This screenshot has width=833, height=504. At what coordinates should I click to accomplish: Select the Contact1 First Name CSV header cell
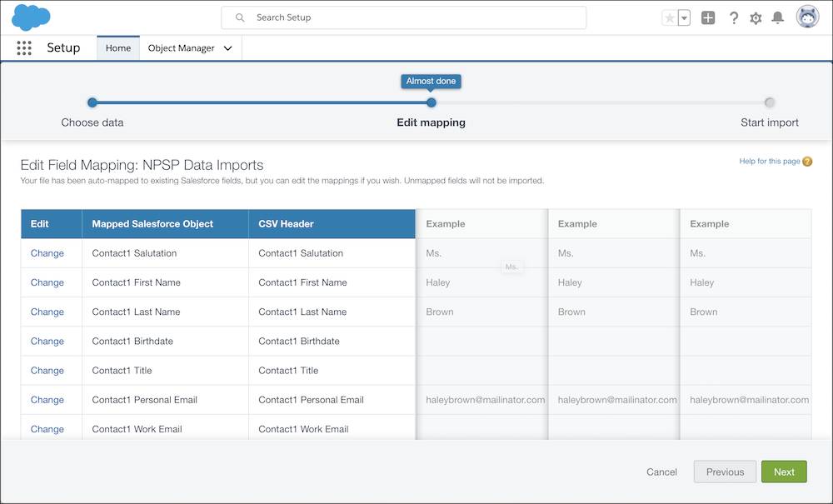(332, 282)
